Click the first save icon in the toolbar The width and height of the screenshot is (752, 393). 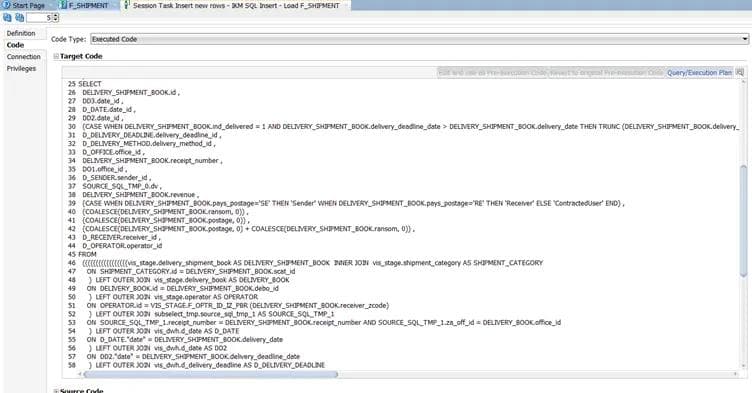pyautogui.click(x=8, y=17)
